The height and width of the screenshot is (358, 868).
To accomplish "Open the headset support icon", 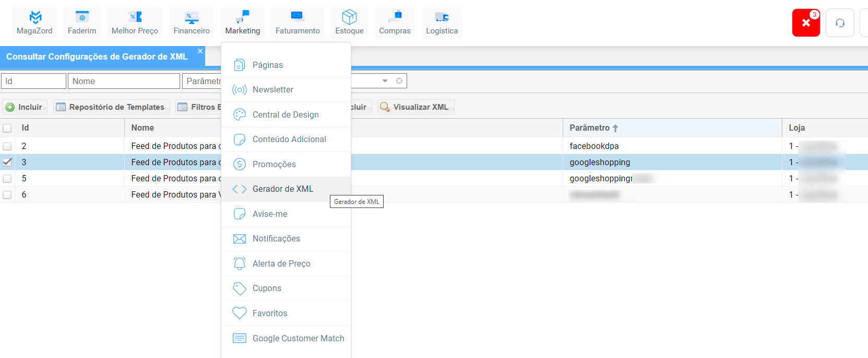I will point(840,23).
